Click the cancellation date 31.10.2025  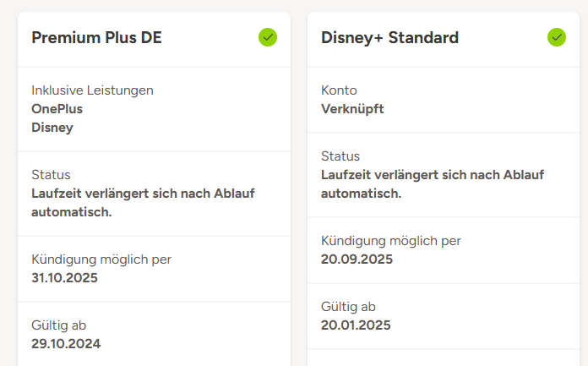[64, 278]
